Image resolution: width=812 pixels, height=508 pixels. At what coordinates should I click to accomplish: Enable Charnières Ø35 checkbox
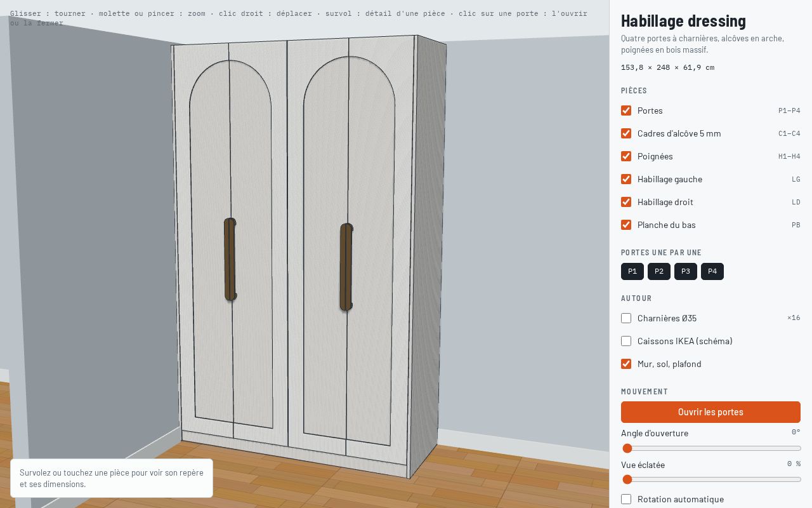(x=626, y=318)
